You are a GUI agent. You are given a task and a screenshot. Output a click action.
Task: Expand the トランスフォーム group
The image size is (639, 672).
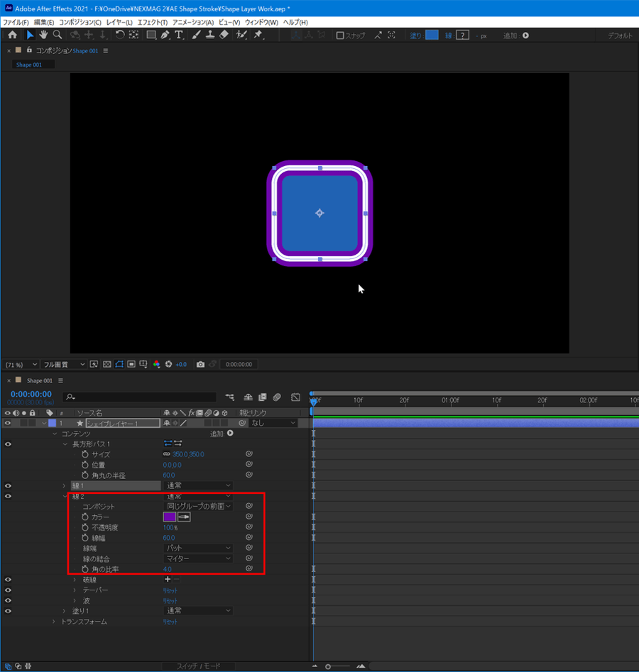(x=53, y=622)
